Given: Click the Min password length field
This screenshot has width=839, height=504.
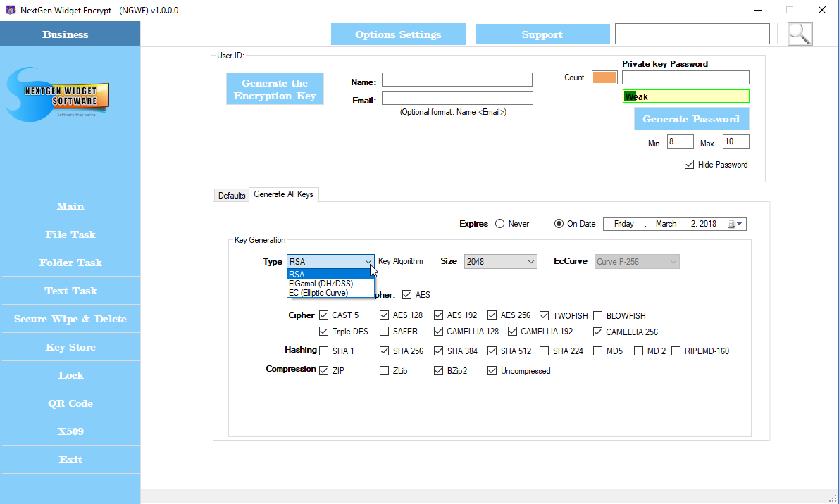Looking at the screenshot, I should click(680, 141).
